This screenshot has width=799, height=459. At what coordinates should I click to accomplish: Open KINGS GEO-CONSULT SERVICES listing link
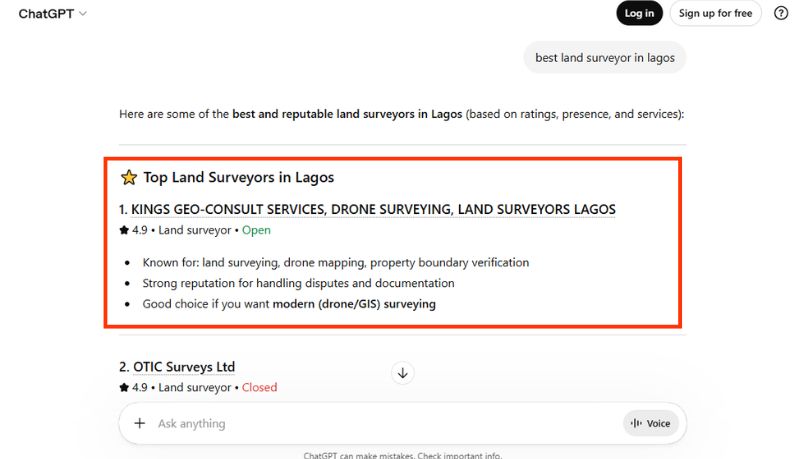(x=373, y=209)
